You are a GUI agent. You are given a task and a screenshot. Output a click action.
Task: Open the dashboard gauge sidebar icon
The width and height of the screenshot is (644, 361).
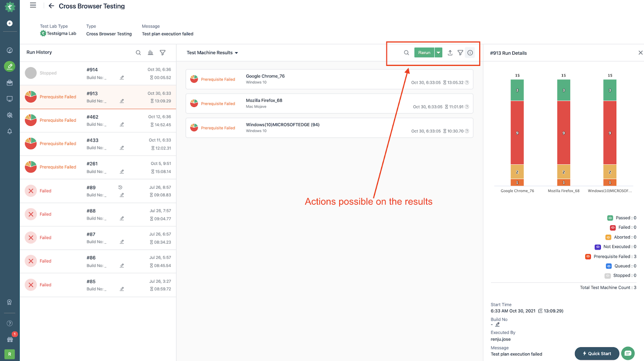pyautogui.click(x=10, y=50)
